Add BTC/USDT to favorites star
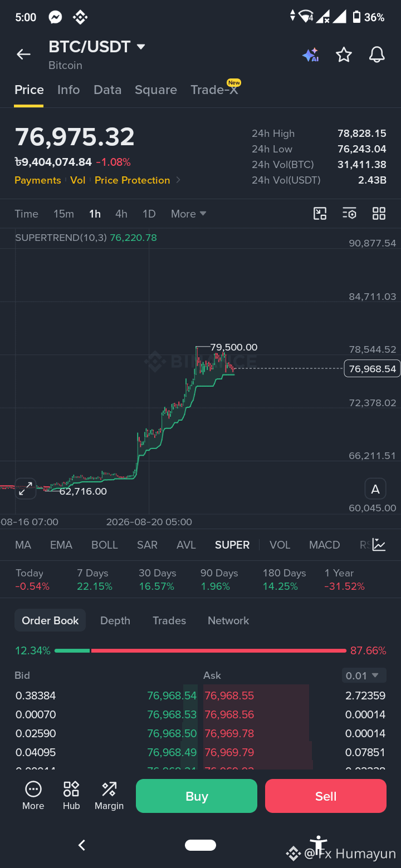The image size is (401, 868). pyautogui.click(x=344, y=55)
